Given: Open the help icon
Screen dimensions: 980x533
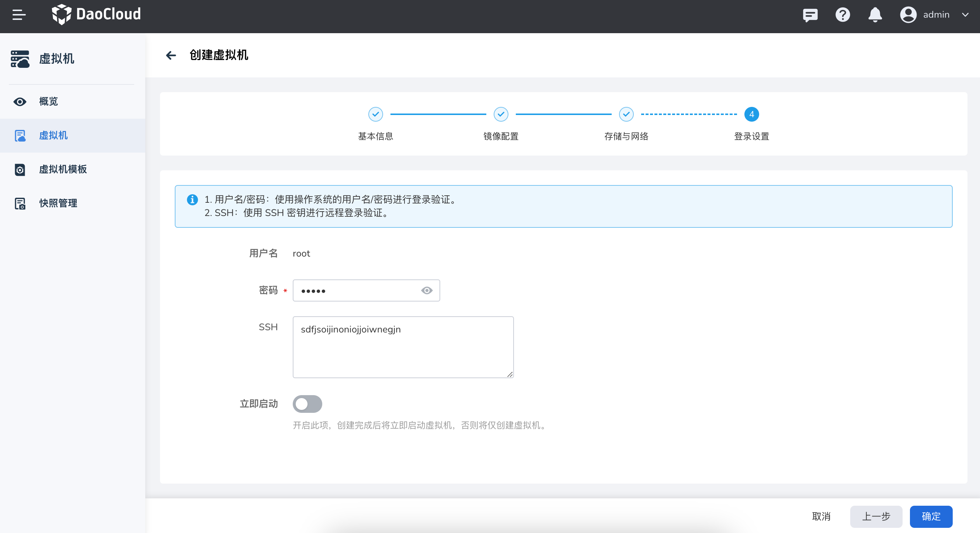Looking at the screenshot, I should point(842,15).
